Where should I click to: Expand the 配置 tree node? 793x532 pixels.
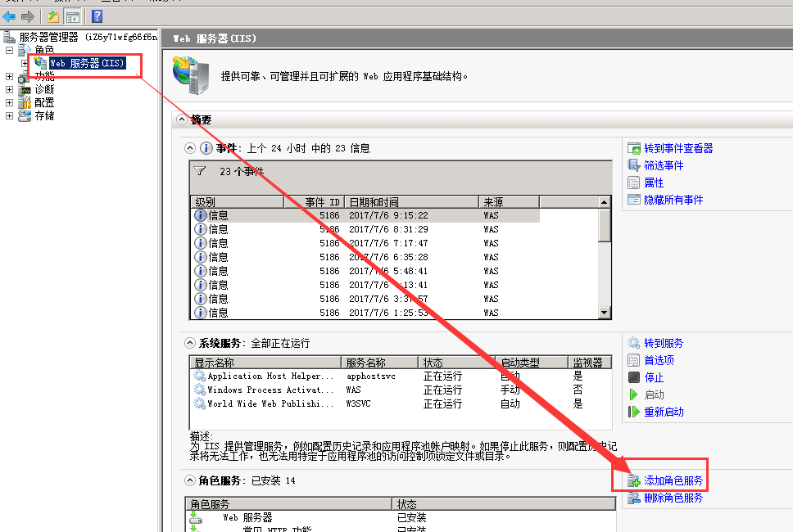[9, 102]
